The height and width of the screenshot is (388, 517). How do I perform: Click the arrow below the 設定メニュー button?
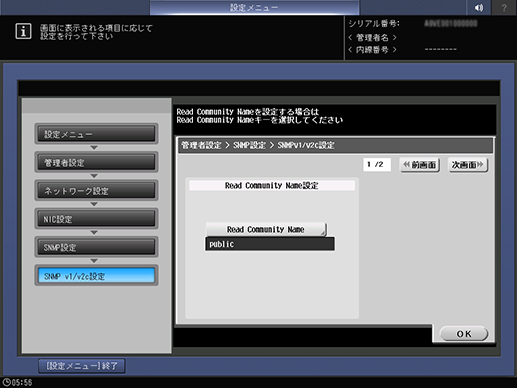pyautogui.click(x=94, y=148)
